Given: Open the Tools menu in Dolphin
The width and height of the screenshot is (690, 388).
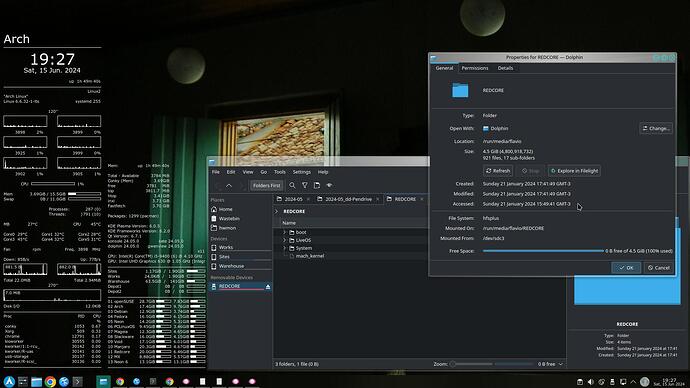Looking at the screenshot, I should pyautogui.click(x=280, y=172).
